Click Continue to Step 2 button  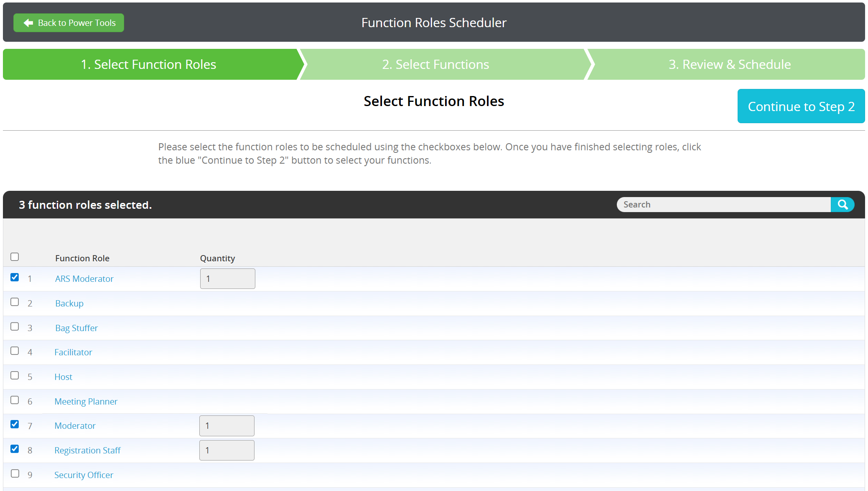point(801,106)
